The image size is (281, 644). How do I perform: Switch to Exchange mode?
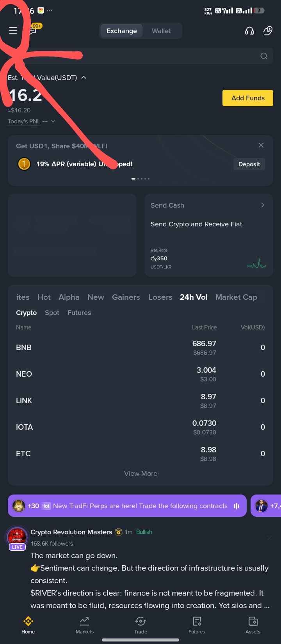click(121, 31)
